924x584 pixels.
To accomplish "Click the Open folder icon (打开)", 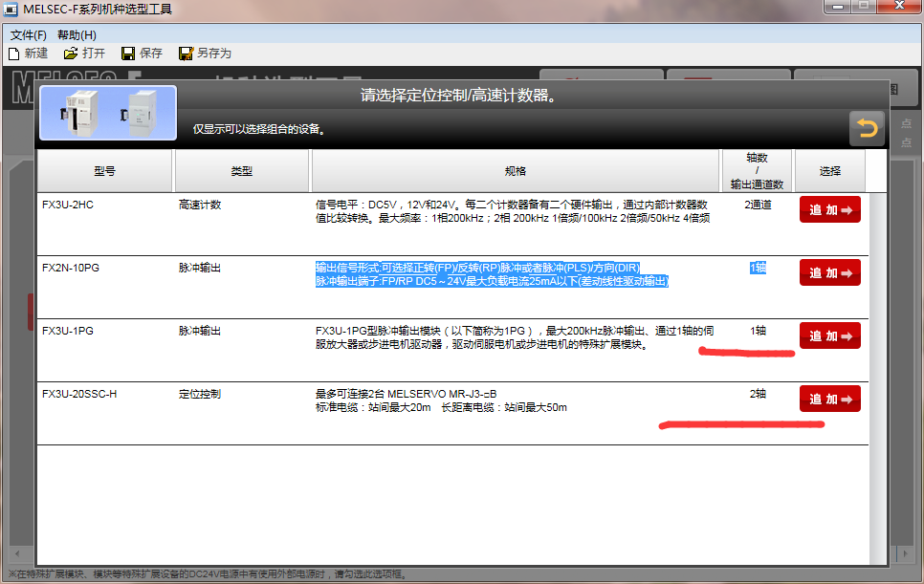I will point(70,54).
